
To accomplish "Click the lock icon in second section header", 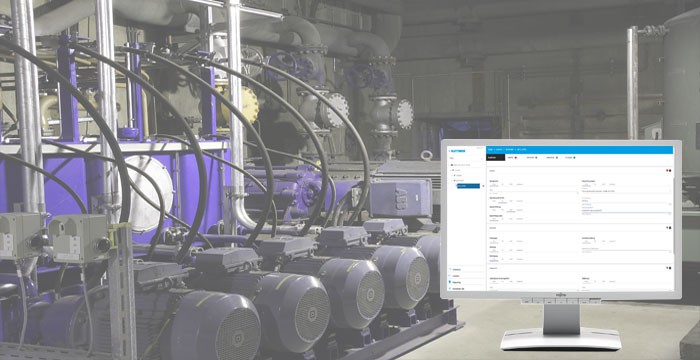I will coord(670,228).
